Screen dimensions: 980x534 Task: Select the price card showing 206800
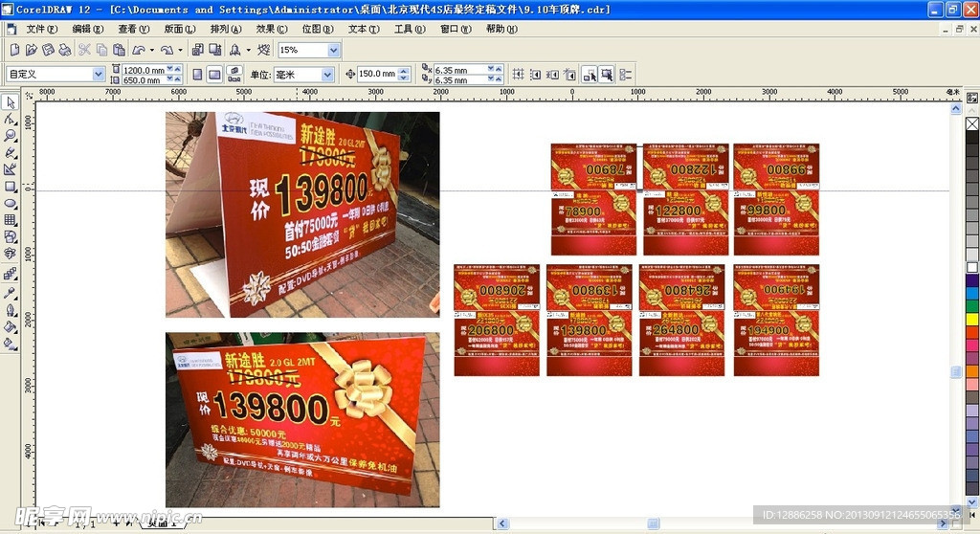pyautogui.click(x=497, y=321)
